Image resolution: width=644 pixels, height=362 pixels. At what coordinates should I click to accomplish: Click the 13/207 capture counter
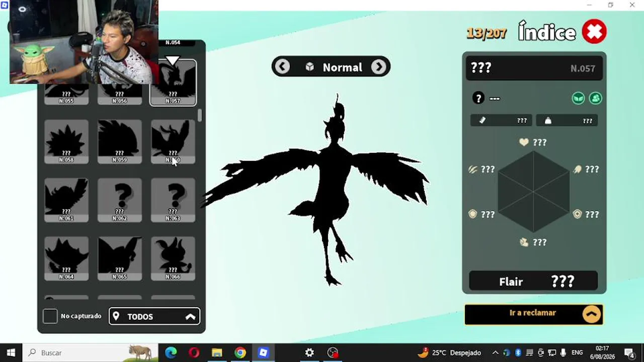[x=487, y=33]
